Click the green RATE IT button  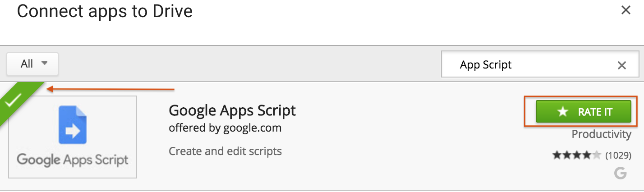pyautogui.click(x=583, y=112)
